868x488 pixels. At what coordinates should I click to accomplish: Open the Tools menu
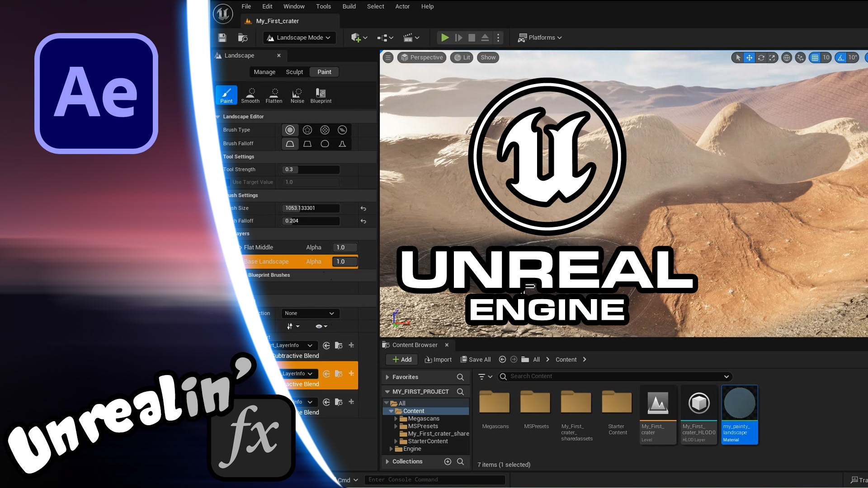pos(323,6)
